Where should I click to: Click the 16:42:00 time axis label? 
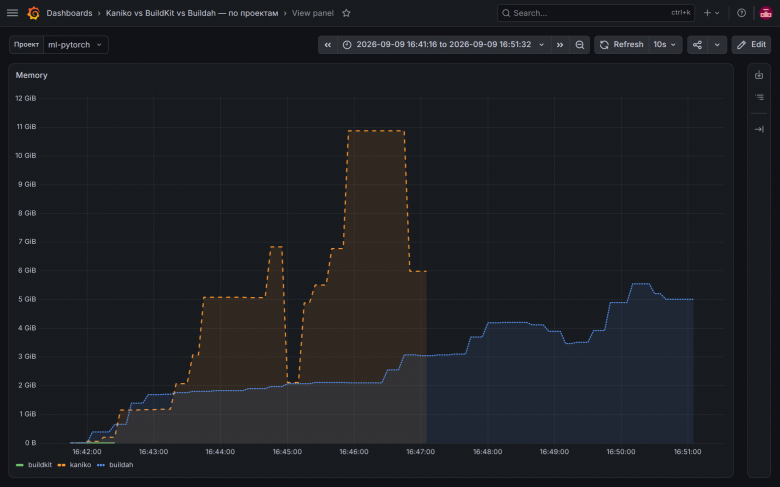pos(87,452)
